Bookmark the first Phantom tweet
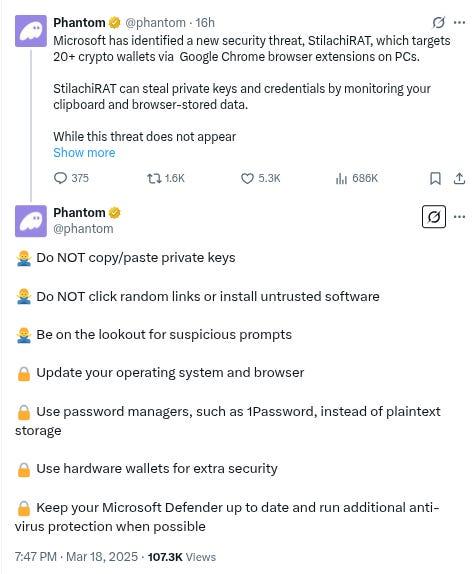This screenshot has width=475, height=574. point(435,178)
